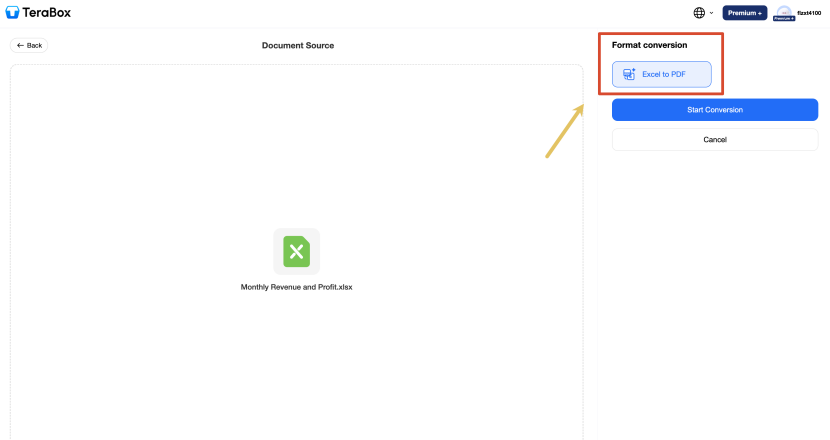The height and width of the screenshot is (440, 830).
Task: Click the Format conversion heading
Action: [649, 45]
